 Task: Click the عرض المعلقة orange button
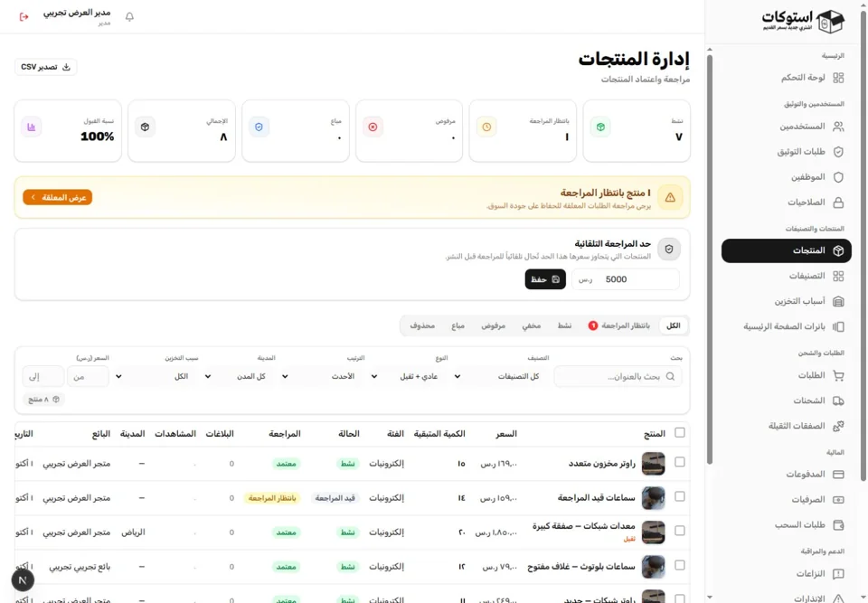[x=58, y=197]
